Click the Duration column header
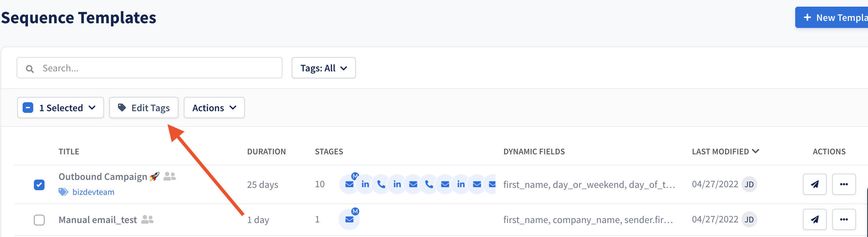Viewport: 868px width, 237px height. click(x=266, y=151)
